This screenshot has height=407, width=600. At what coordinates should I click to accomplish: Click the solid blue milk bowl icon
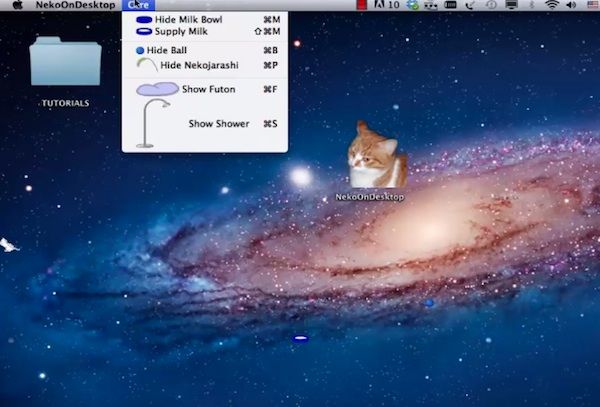tap(144, 20)
